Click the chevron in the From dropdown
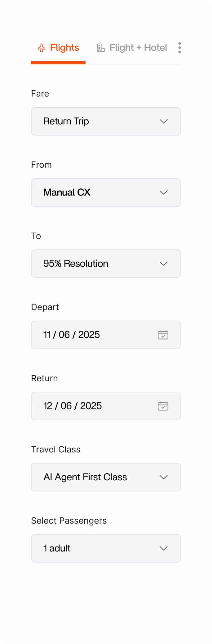 tap(164, 192)
